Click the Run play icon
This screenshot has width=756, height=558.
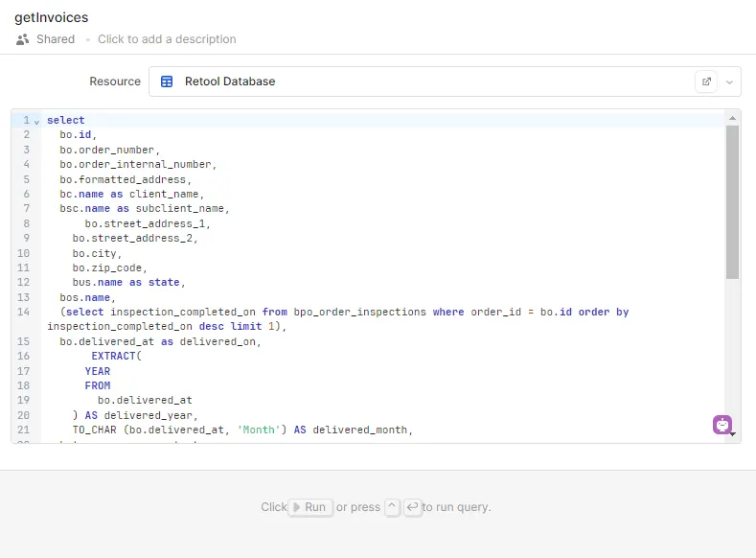296,507
